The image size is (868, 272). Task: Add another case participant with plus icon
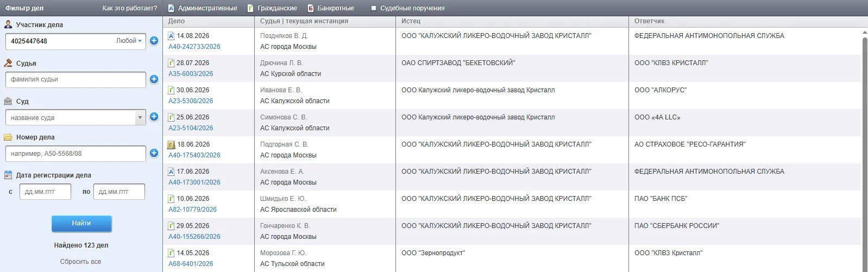point(154,41)
